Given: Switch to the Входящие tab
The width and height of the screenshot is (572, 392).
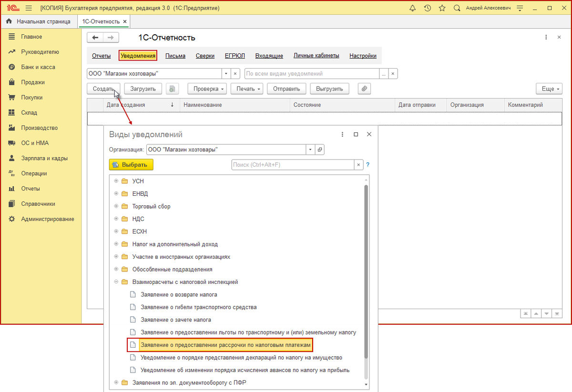Looking at the screenshot, I should [269, 56].
